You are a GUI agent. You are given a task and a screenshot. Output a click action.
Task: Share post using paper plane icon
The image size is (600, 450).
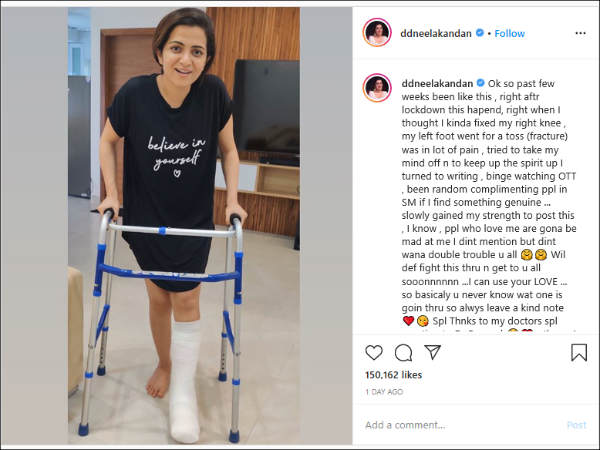click(433, 352)
